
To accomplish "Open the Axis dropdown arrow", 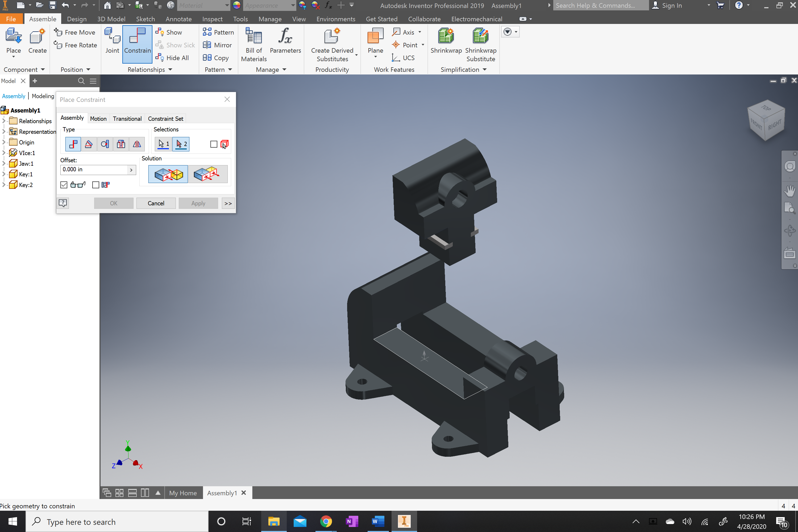I will click(x=420, y=32).
